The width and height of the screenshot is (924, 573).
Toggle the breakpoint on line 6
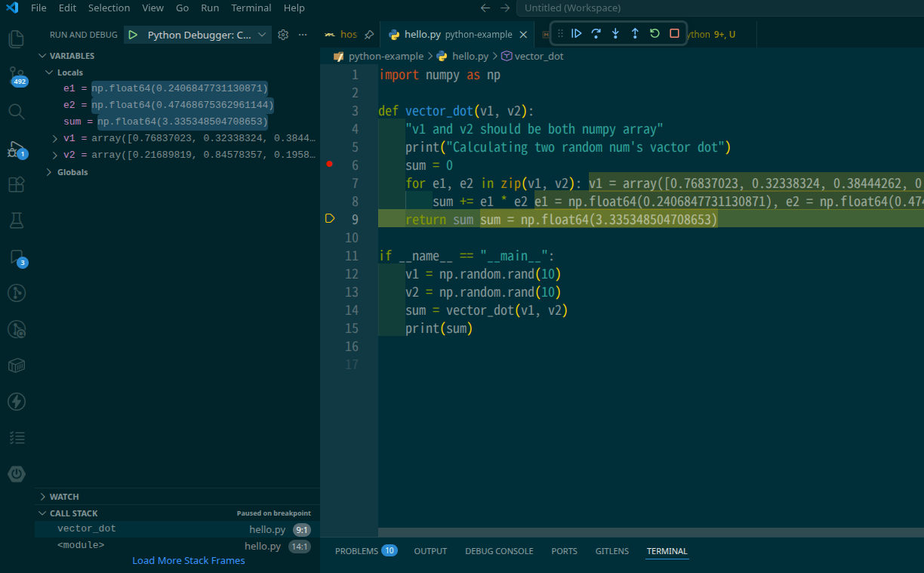pyautogui.click(x=329, y=164)
